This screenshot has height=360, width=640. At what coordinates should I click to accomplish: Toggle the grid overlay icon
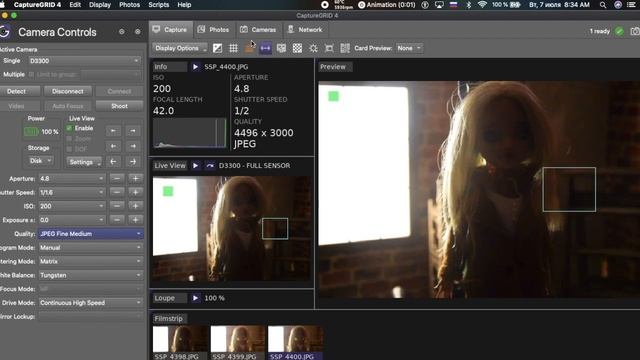pos(233,48)
